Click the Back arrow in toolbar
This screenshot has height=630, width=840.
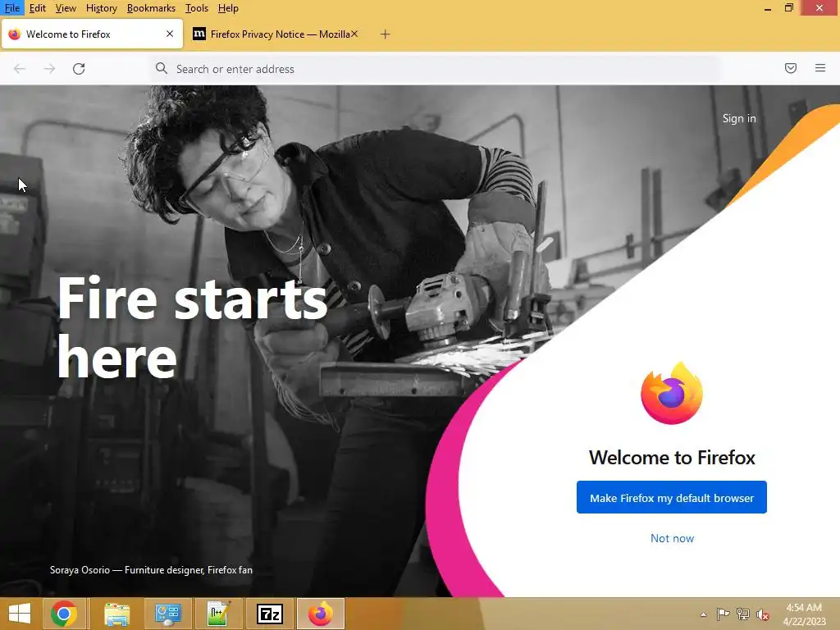[20, 69]
